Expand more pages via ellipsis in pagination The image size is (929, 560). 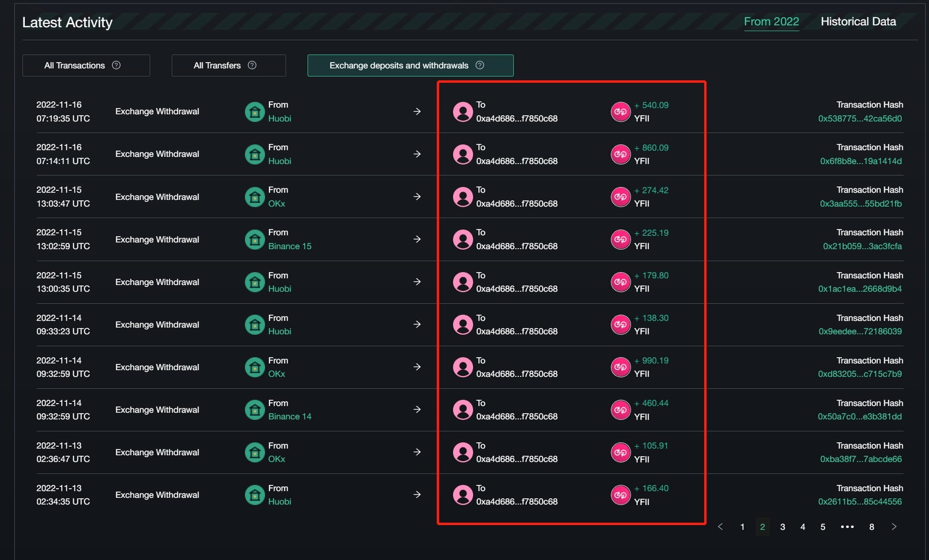click(x=847, y=527)
